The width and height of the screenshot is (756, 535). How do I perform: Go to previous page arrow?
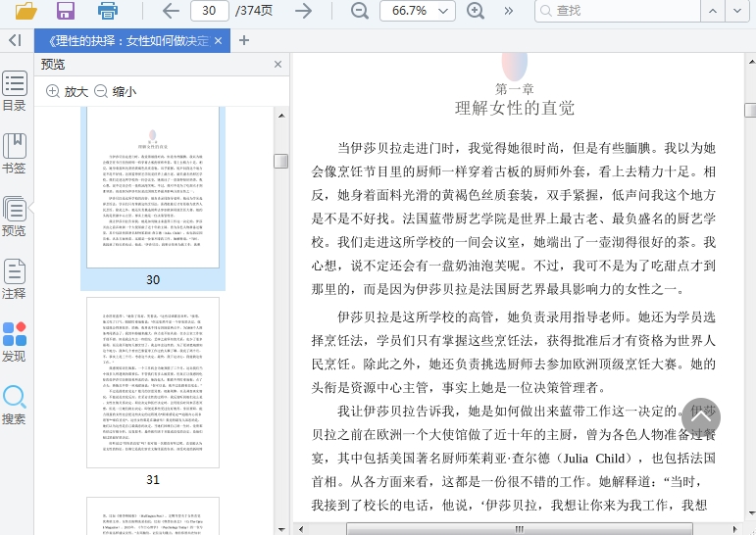(x=171, y=11)
